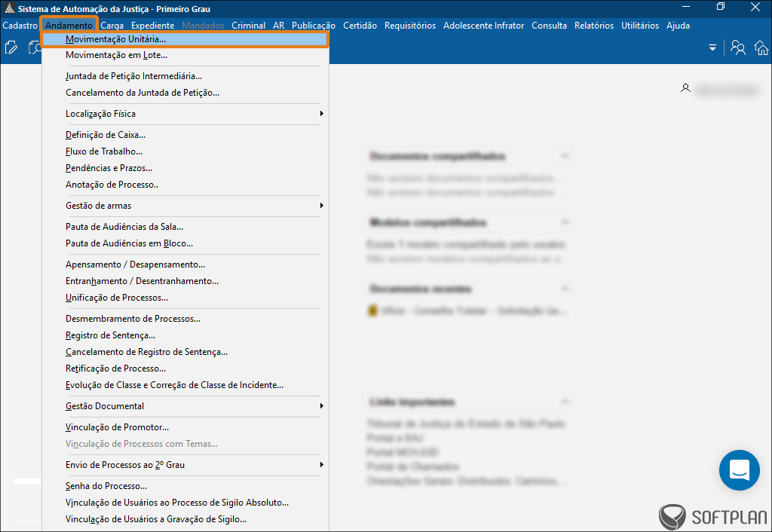The height and width of the screenshot is (532, 772).
Task: Click the Gestão de armas menu entry label
Action: [99, 206]
